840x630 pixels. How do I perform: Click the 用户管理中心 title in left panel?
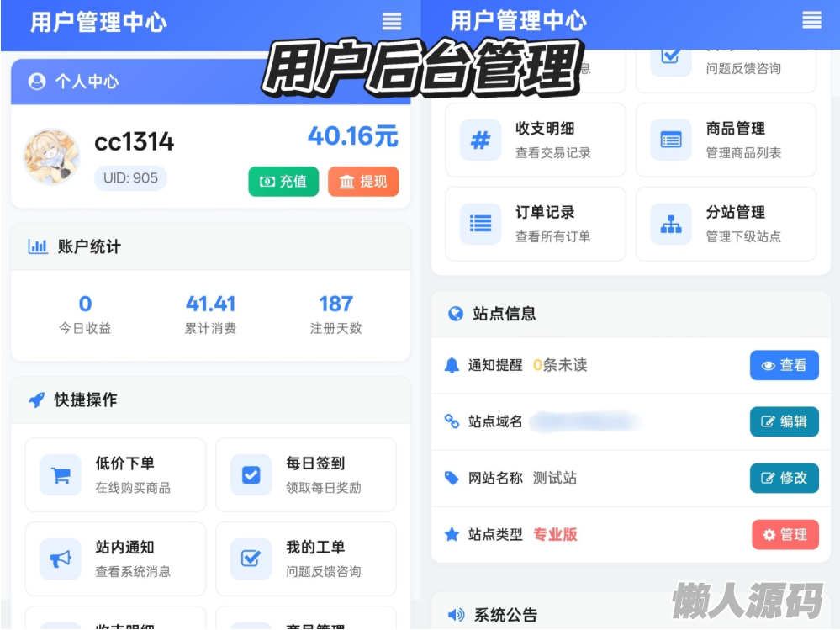98,23
